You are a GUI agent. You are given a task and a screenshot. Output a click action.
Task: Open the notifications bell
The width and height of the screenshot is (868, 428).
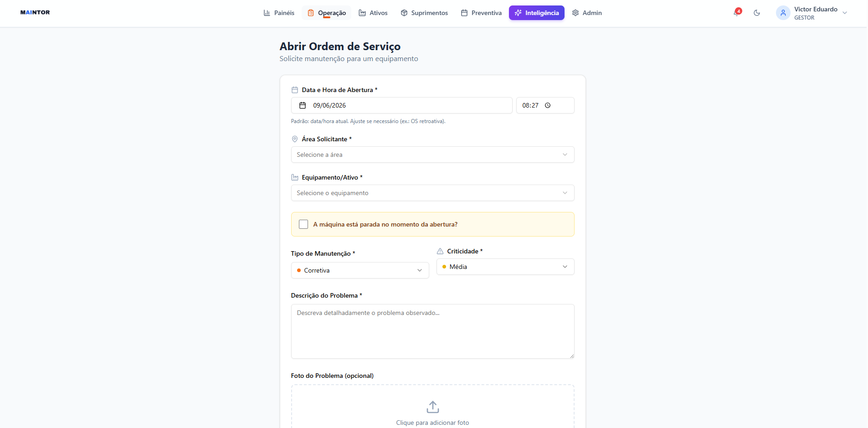(736, 13)
